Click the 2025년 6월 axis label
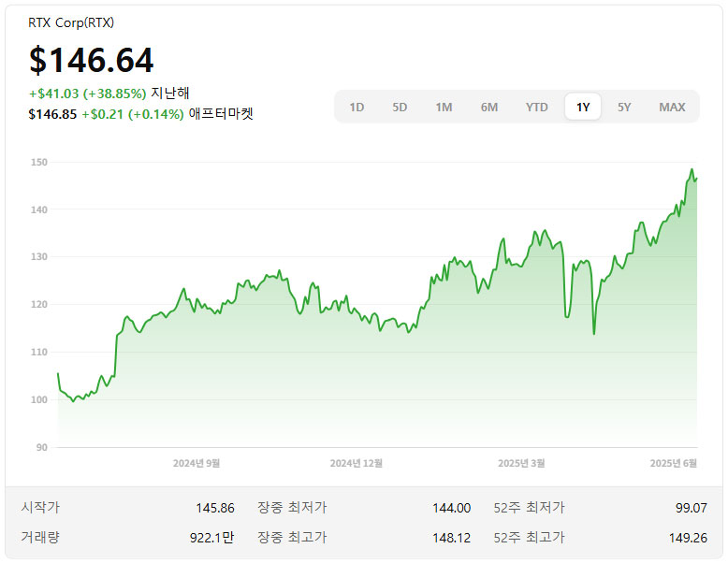This screenshot has width=728, height=563. tap(673, 463)
